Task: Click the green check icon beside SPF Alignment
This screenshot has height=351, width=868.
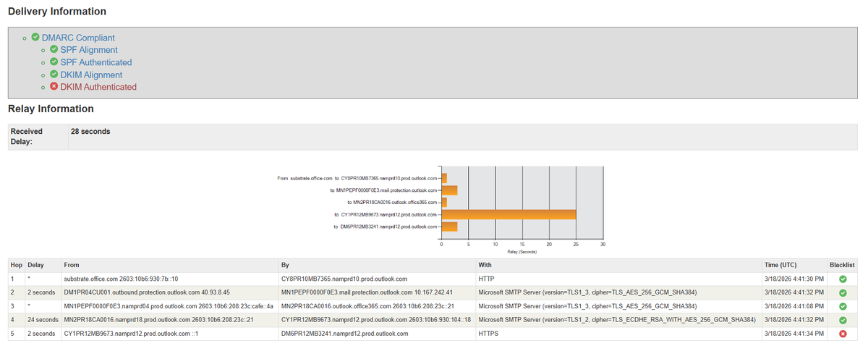Action: [54, 50]
